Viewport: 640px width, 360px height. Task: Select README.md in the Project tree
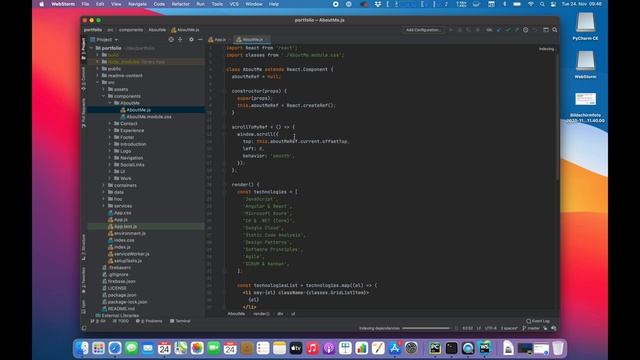pos(118,309)
